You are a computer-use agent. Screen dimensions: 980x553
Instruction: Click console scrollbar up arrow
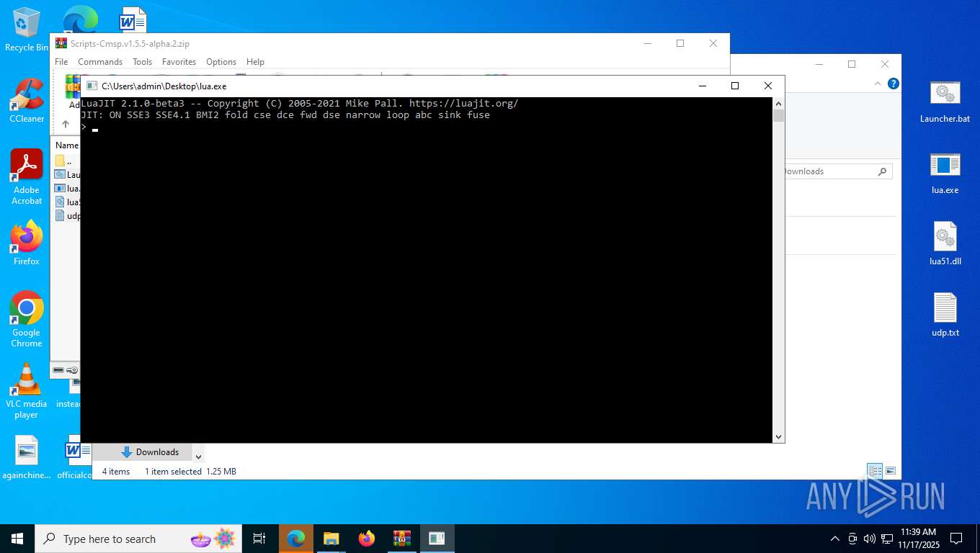(778, 104)
